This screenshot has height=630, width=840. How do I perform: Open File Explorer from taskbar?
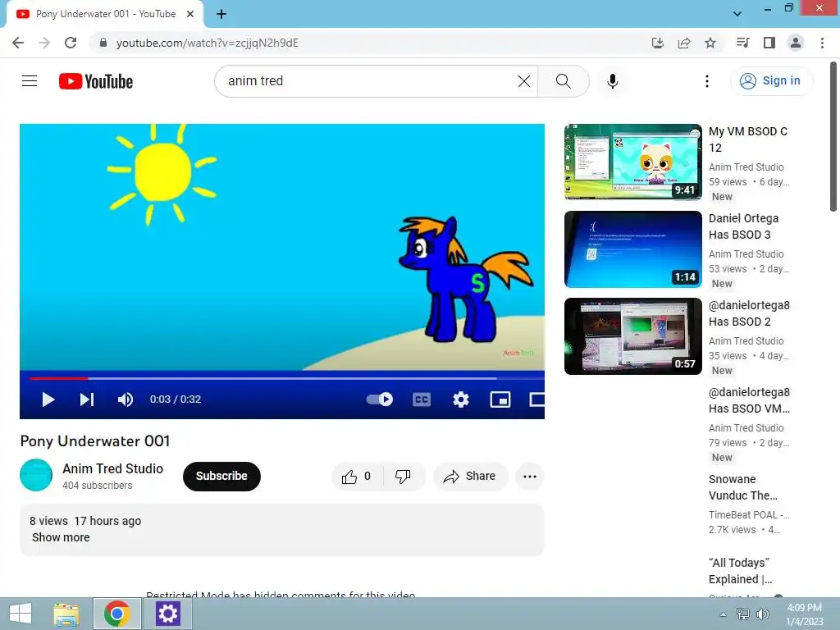point(67,614)
